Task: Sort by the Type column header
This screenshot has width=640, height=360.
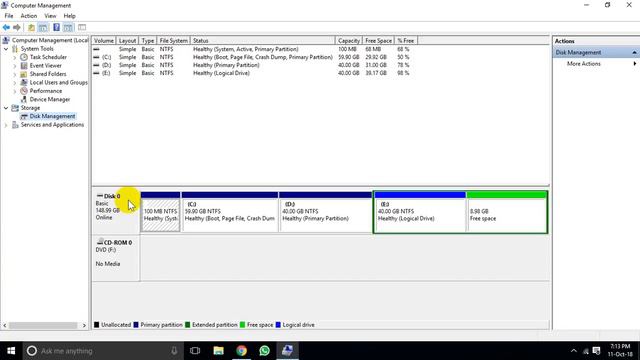Action: (148, 41)
